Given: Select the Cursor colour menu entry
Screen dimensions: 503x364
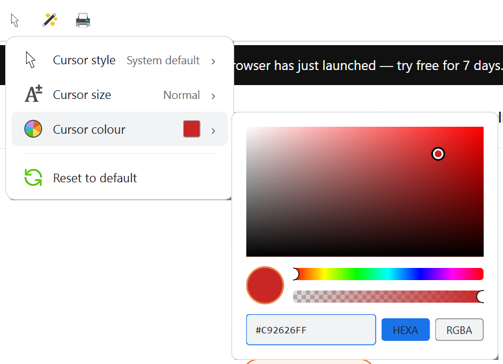Looking at the screenshot, I should (120, 129).
